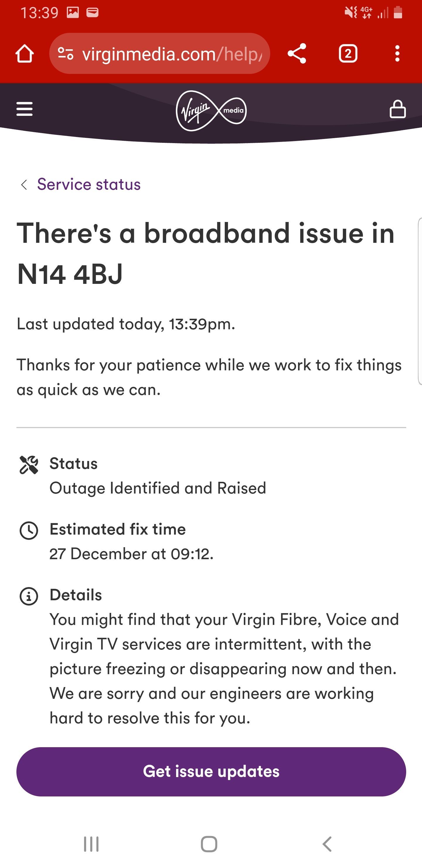Tap the Android back navigation button
422x868 pixels.
pos(327,844)
